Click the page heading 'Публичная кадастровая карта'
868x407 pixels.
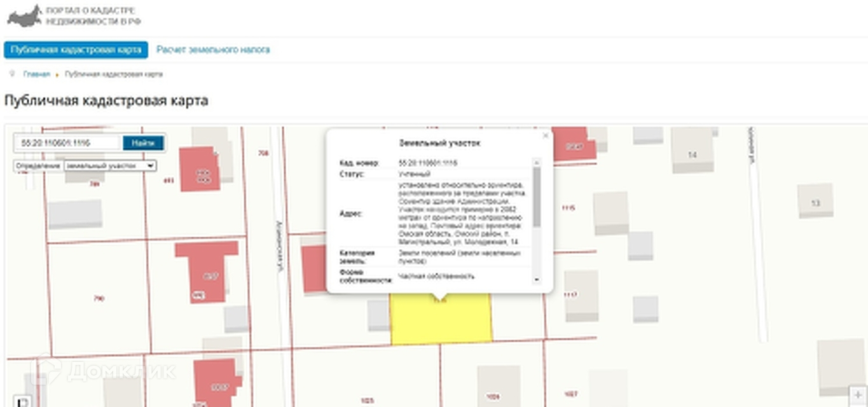click(x=106, y=100)
